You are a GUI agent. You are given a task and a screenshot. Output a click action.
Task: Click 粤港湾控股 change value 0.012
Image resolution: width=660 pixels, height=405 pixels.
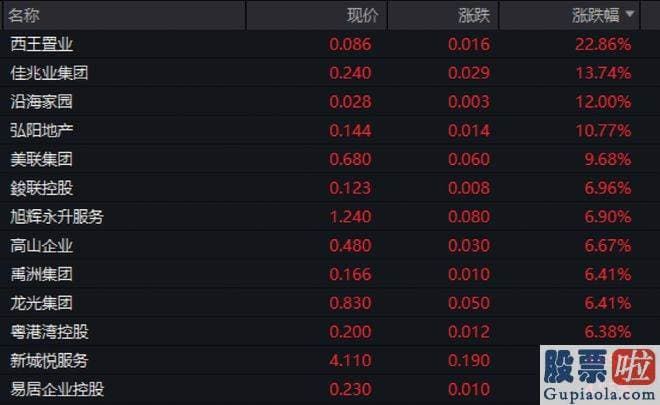click(x=469, y=332)
